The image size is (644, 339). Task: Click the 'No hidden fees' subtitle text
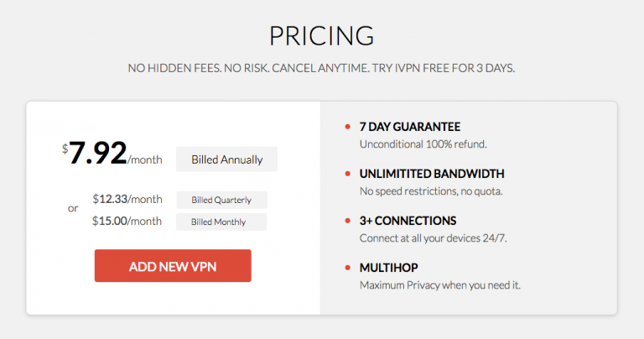pos(322,68)
